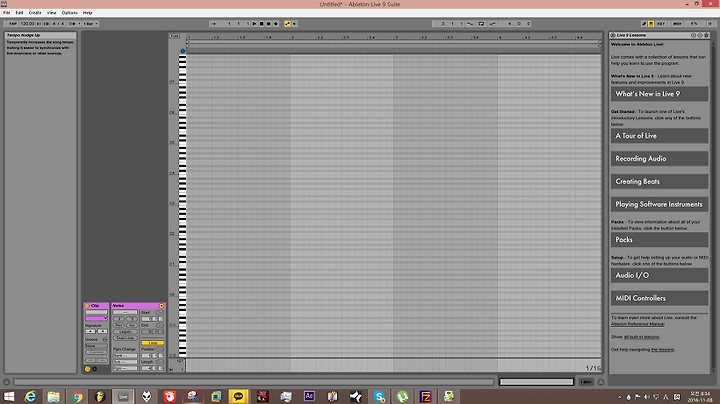Screen dimensions: 720x404
Task: Open Internet Explorer from the taskbar
Action: 30,397
